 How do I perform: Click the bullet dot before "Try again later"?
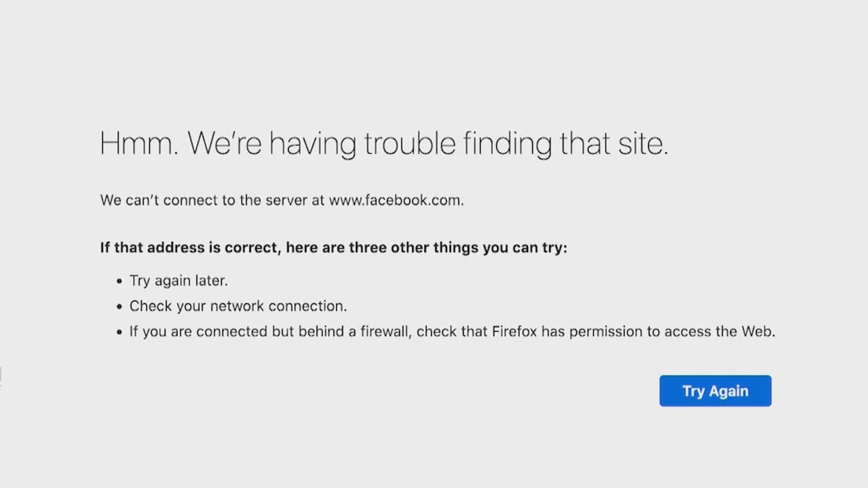(119, 282)
